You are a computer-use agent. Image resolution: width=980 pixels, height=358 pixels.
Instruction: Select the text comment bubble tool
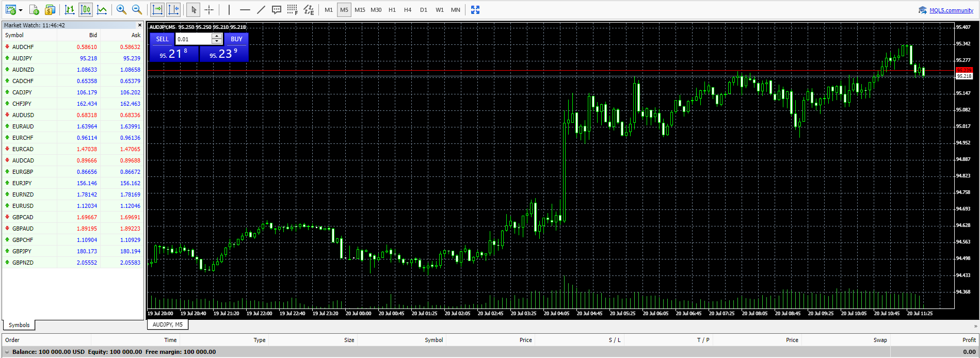tap(277, 10)
